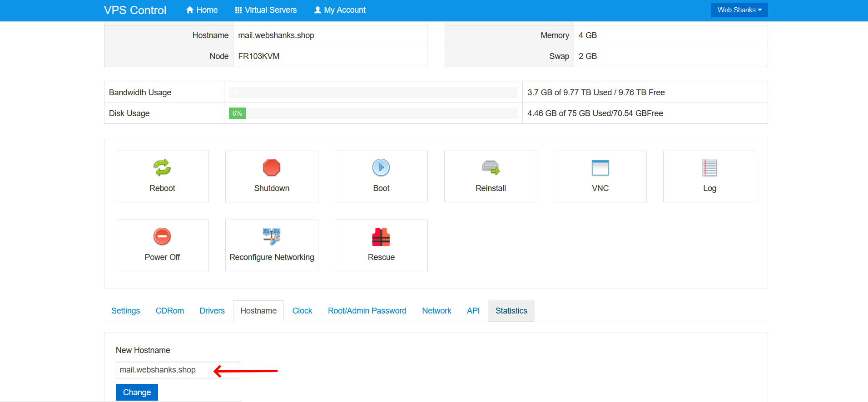Open Home in the navigation bar

point(202,10)
